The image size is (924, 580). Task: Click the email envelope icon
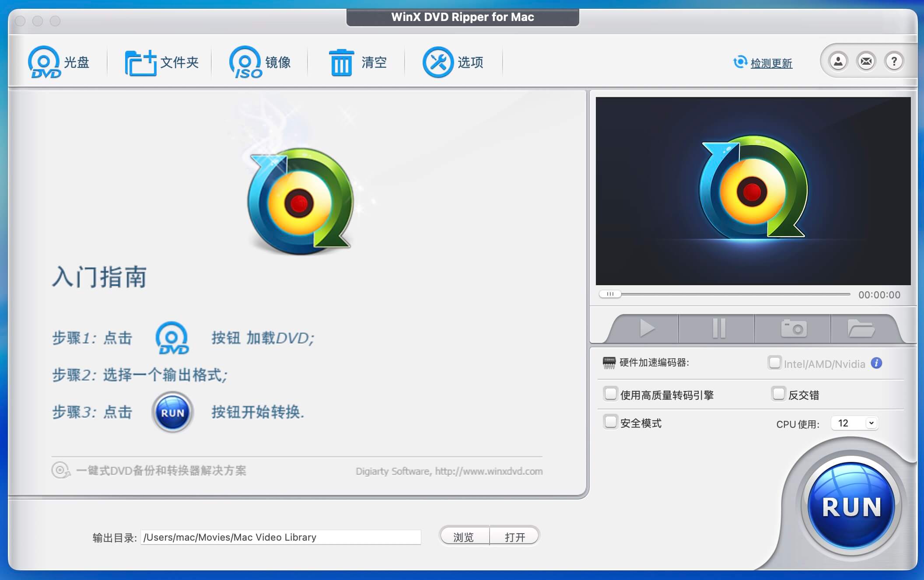(866, 61)
